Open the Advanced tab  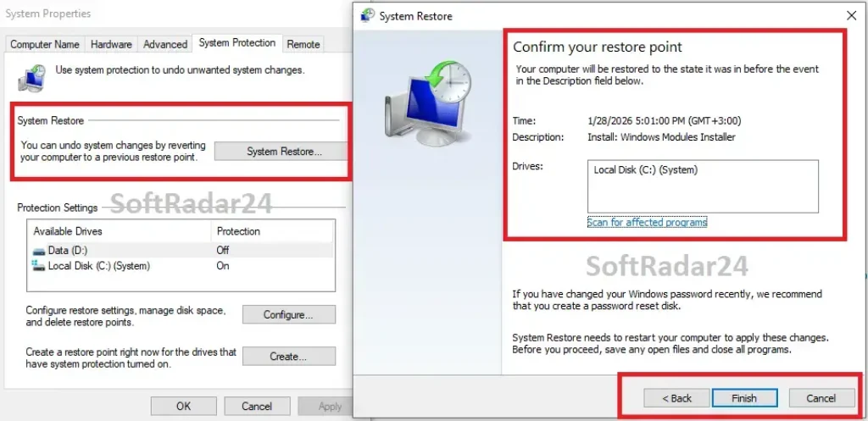165,44
